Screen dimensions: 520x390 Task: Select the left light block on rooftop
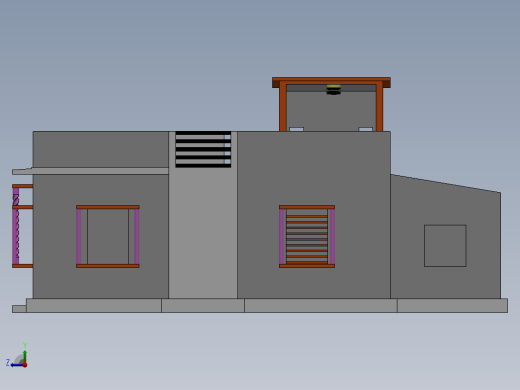click(x=296, y=129)
